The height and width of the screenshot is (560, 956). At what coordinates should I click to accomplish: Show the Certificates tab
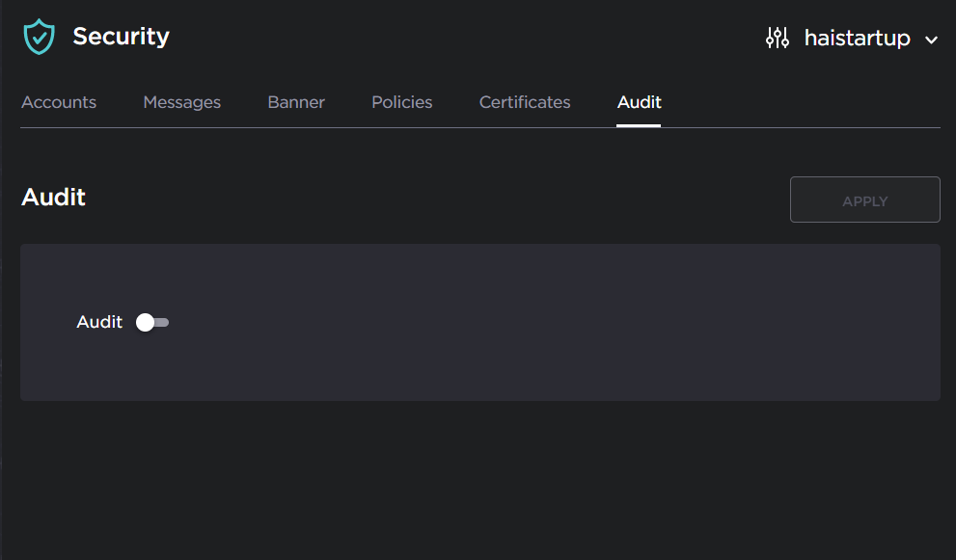tap(525, 102)
